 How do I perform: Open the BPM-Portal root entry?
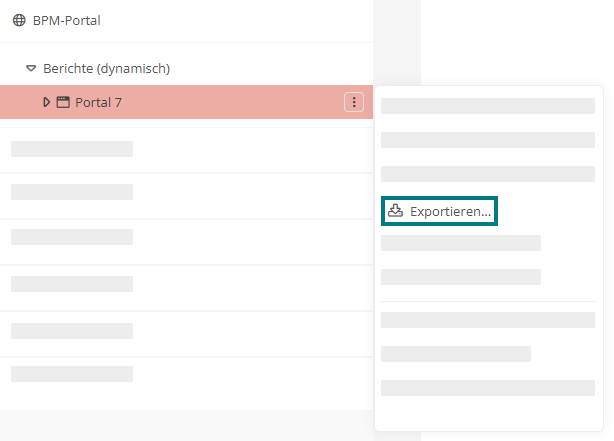(x=67, y=20)
